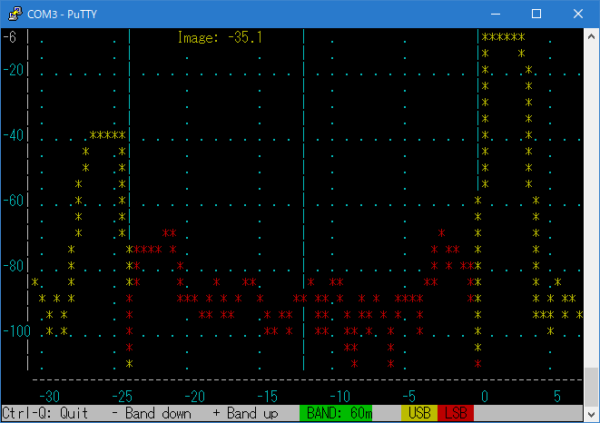Click the 'Image: -35.1' readout
This screenshot has width=600, height=423.
pos(219,38)
